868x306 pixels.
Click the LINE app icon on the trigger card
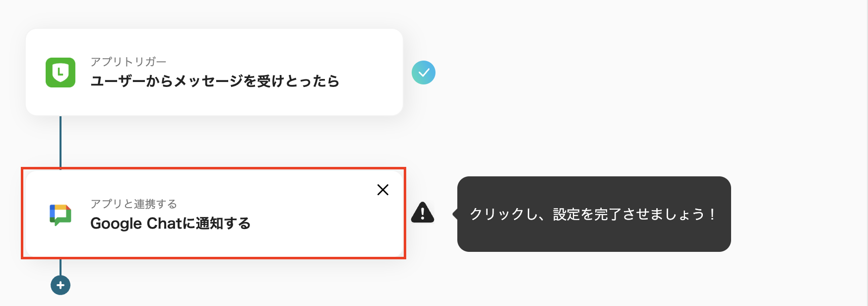pos(60,73)
